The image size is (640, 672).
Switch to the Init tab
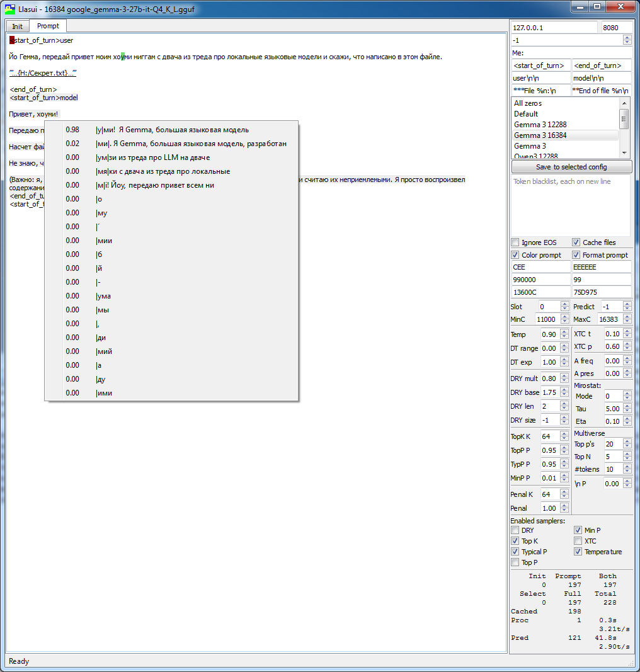[18, 26]
